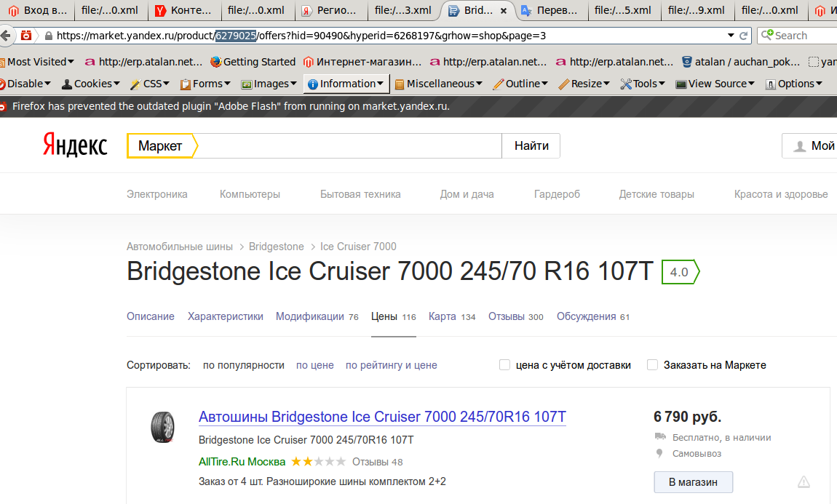Viewport: 837px width, 504px height.
Task: Click the В магазин button
Action: [x=693, y=482]
